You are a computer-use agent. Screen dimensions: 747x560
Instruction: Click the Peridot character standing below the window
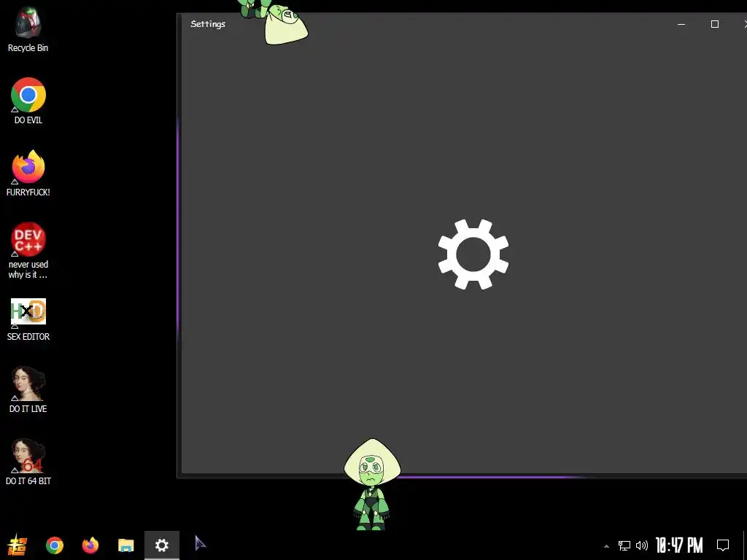(x=372, y=484)
